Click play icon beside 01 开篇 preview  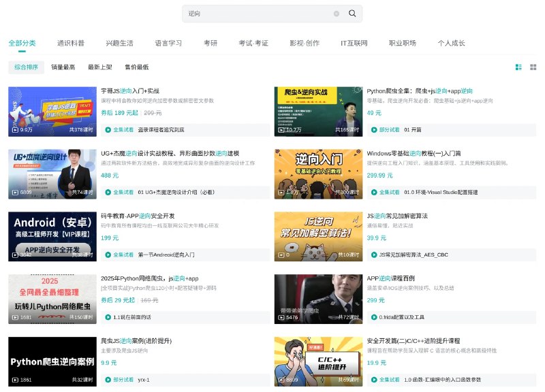(374, 129)
